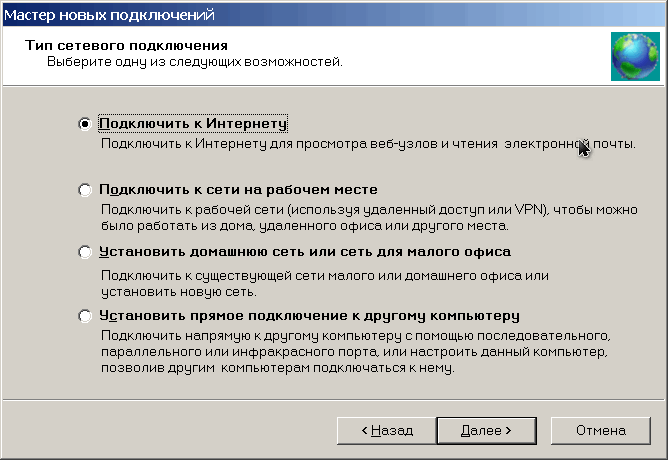This screenshot has height=460, width=668.
Task: Click the 'Установить прямое подключение к другому компьютеру' label
Action: [x=309, y=316]
